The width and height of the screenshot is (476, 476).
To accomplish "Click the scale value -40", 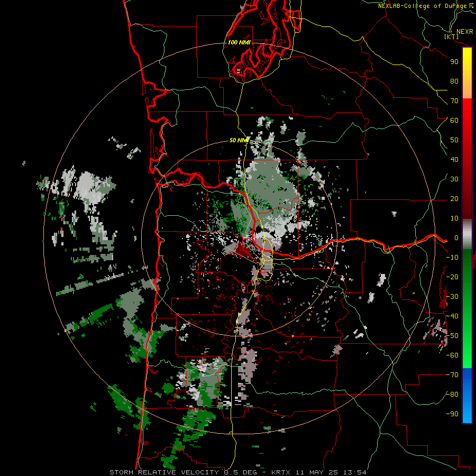I will pos(452,316).
